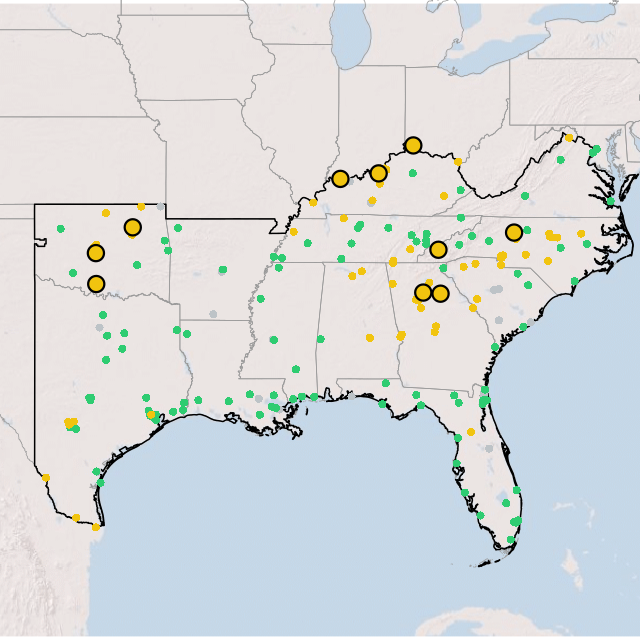The image size is (640, 640).
Task: Select green dot at Virginia's southeastern coast
Action: (x=611, y=201)
